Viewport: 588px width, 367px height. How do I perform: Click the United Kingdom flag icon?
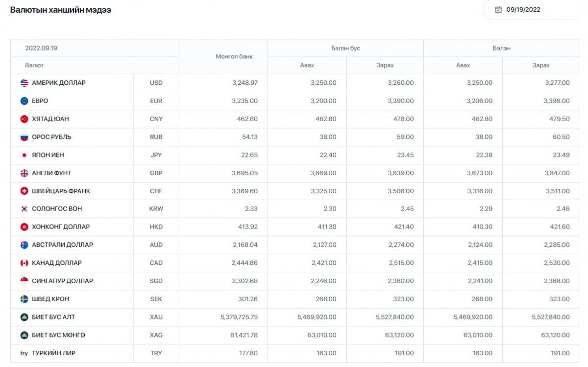click(x=24, y=173)
